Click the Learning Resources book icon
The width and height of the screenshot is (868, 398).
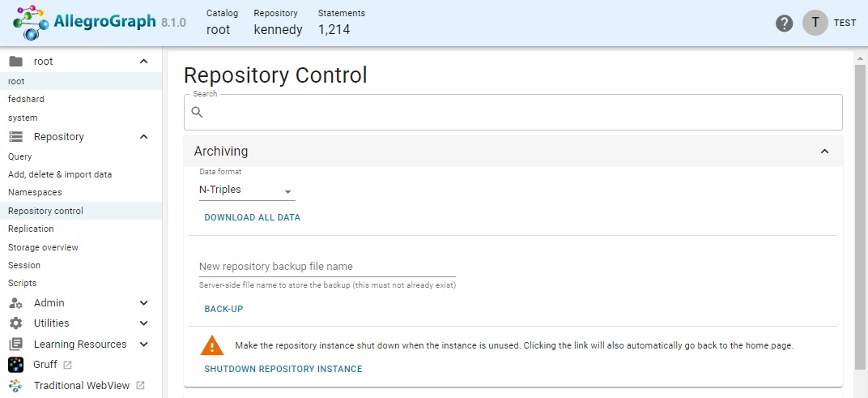(15, 345)
